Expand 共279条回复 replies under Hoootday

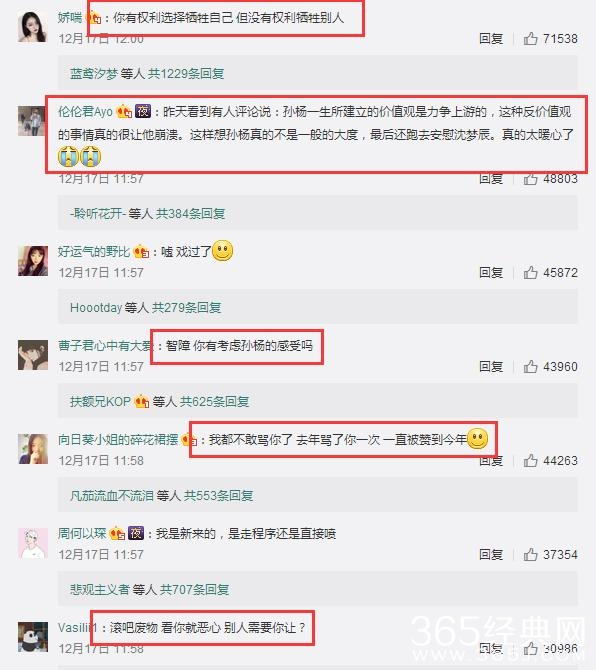pyautogui.click(x=187, y=307)
